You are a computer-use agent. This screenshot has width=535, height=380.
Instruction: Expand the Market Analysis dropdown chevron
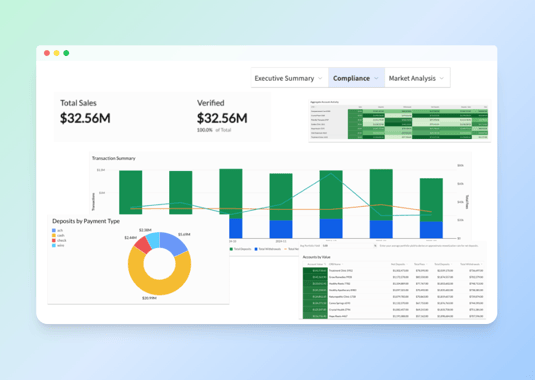coord(442,78)
